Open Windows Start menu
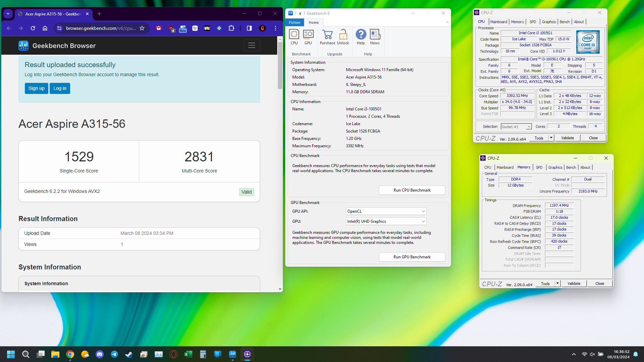 pyautogui.click(x=11, y=354)
